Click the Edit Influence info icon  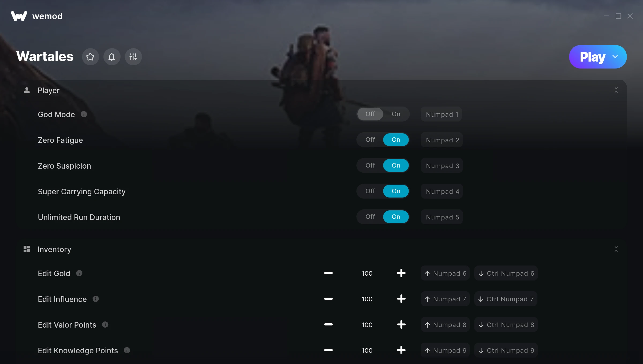click(96, 299)
